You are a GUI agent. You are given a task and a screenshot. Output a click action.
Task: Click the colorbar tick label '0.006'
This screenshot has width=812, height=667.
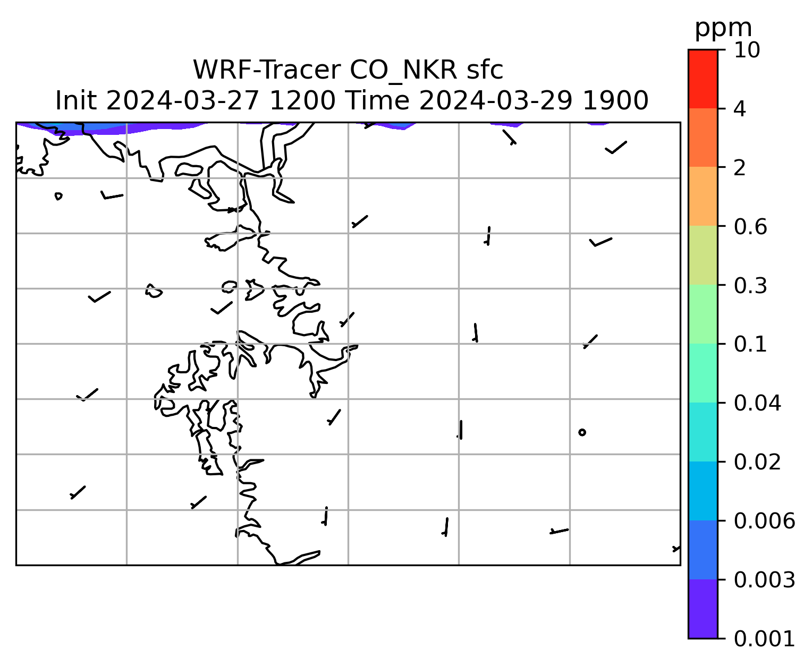[x=764, y=521]
